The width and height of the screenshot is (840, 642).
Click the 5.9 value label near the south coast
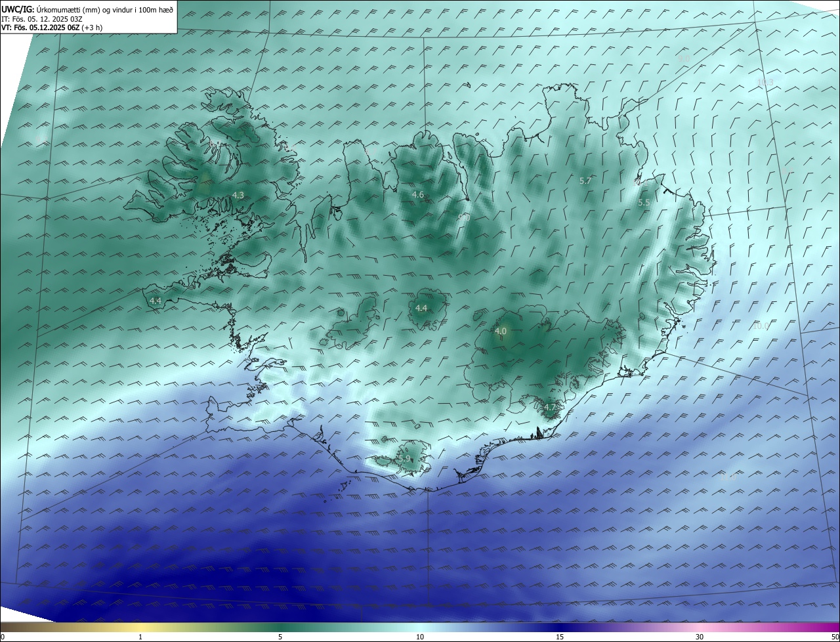click(x=404, y=458)
